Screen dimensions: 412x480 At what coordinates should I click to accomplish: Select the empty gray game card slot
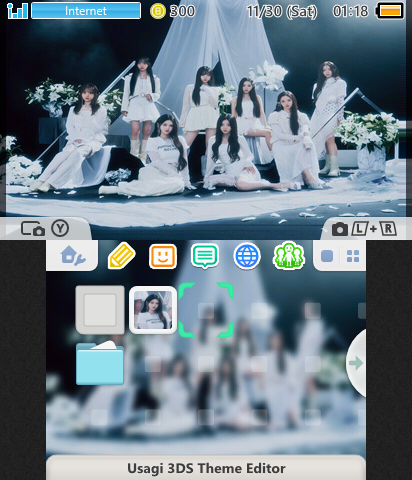tap(100, 310)
